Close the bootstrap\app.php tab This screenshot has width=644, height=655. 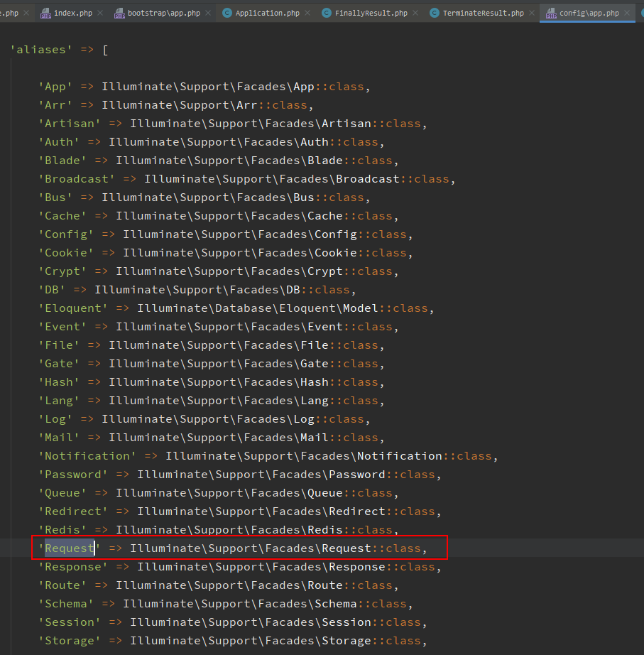pyautogui.click(x=208, y=13)
